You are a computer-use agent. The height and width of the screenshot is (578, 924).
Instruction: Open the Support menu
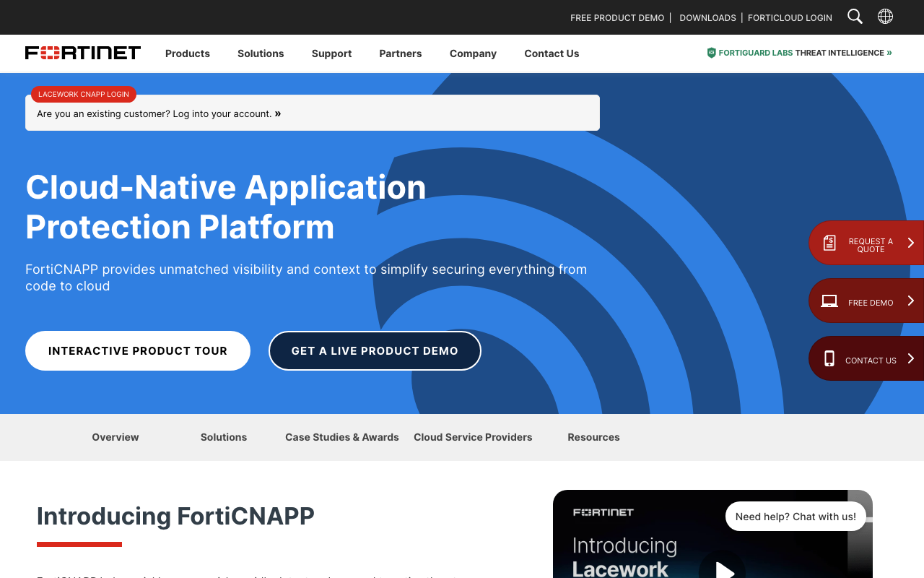point(332,53)
